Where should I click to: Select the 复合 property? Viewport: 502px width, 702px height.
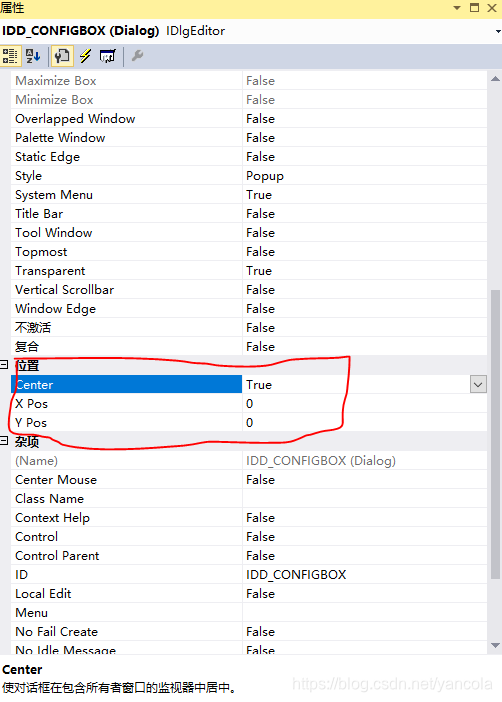tap(126, 347)
